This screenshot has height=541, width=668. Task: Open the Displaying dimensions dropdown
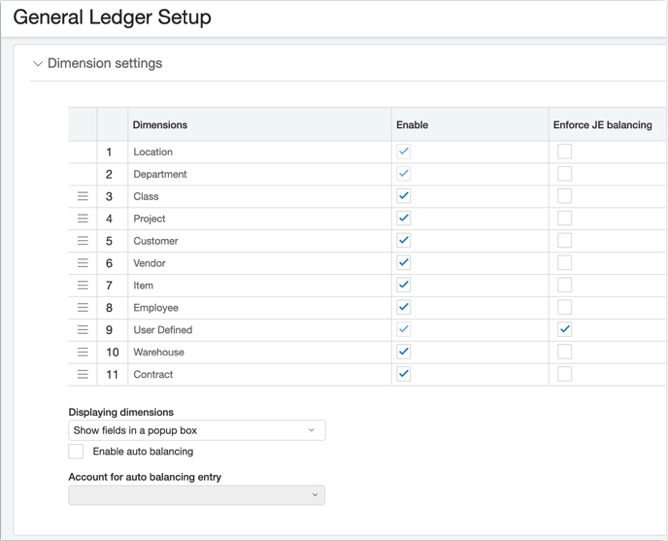tap(197, 431)
